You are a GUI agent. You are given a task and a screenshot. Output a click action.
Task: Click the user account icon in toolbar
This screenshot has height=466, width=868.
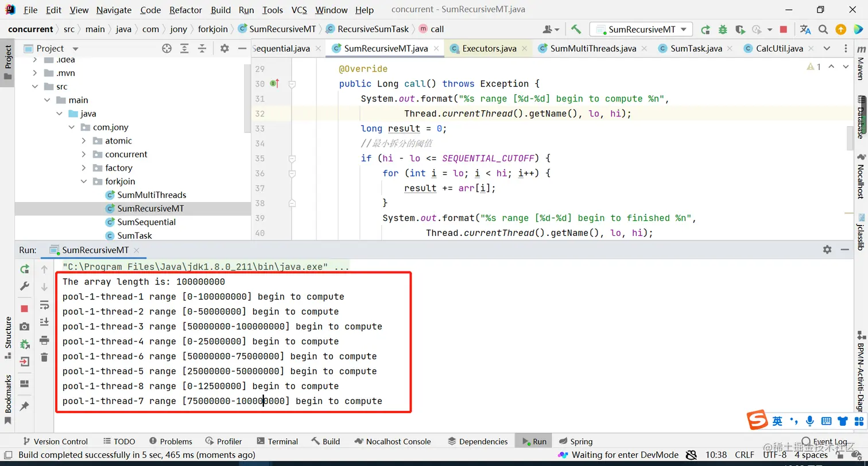tap(551, 29)
